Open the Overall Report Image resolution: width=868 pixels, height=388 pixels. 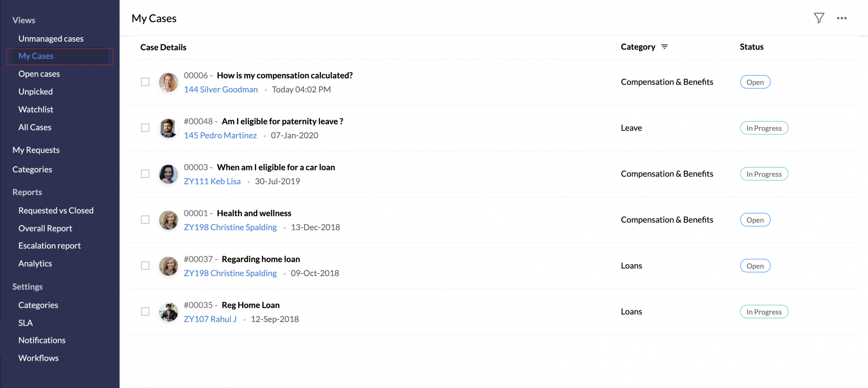tap(45, 228)
